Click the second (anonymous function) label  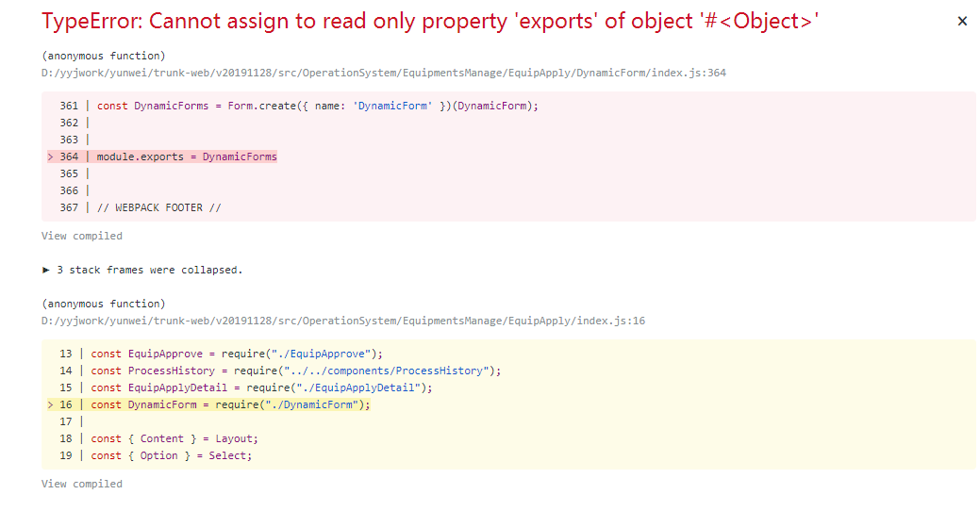pos(104,304)
